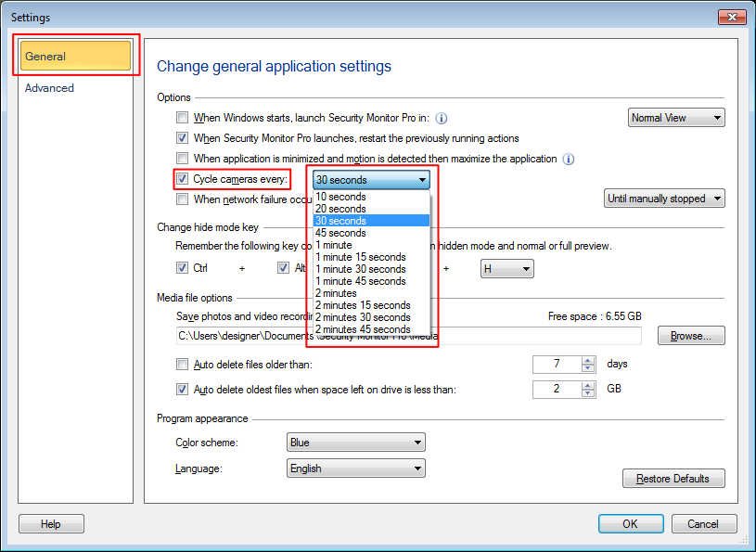Image resolution: width=756 pixels, height=552 pixels.
Task: Toggle maximize application when motion detected
Action: tap(182, 158)
